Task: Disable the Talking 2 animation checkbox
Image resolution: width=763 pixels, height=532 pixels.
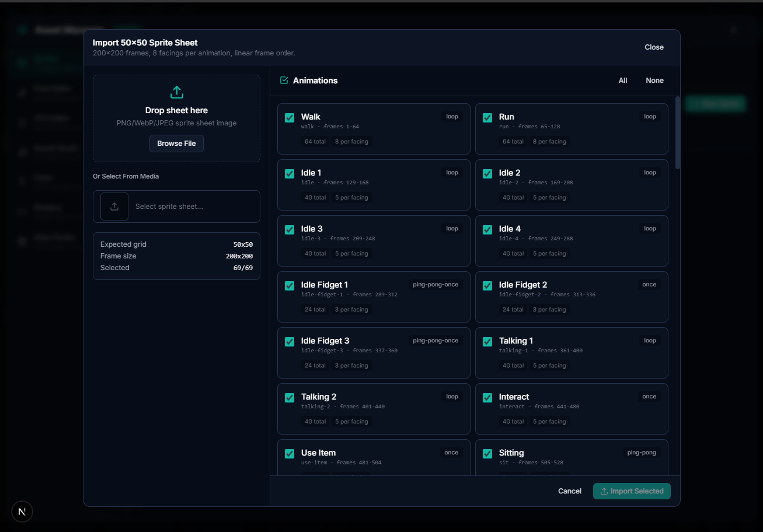Action: click(290, 398)
